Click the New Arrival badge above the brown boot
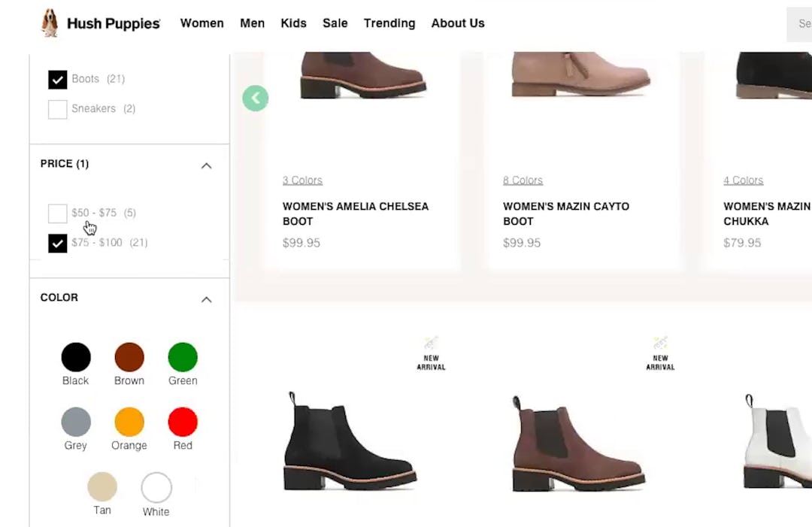The image size is (812, 527). tap(660, 353)
